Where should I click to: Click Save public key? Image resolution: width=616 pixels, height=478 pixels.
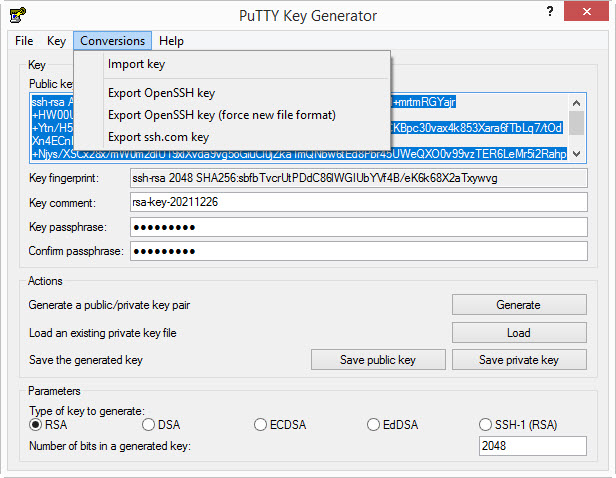(378, 360)
